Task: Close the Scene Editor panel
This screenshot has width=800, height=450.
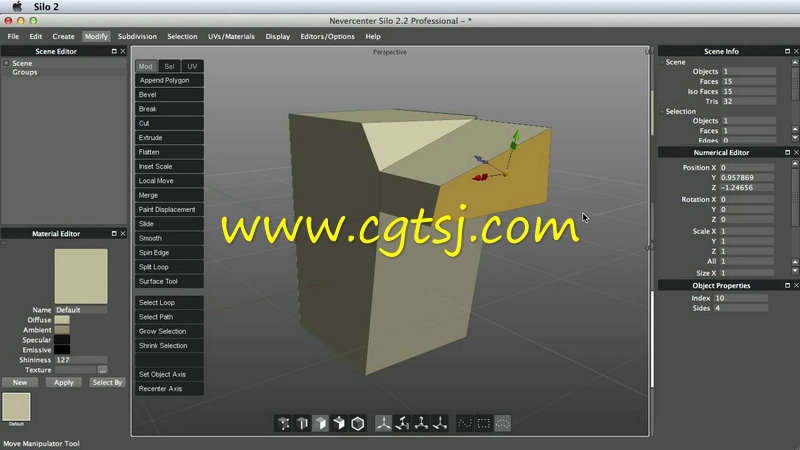Action: pyautogui.click(x=123, y=51)
